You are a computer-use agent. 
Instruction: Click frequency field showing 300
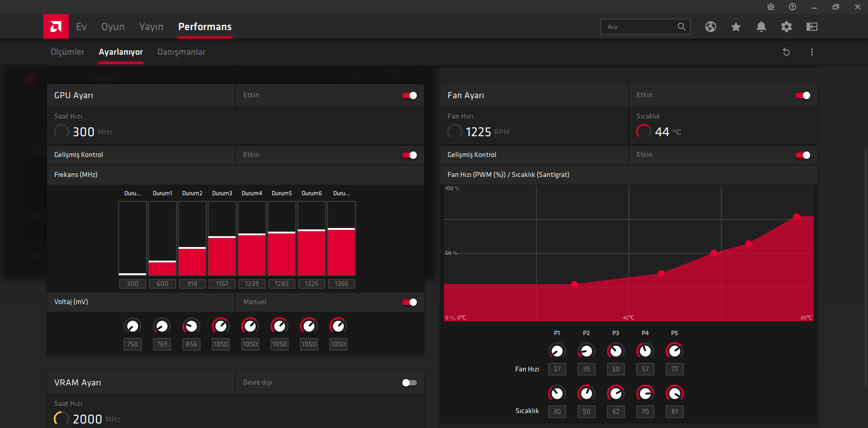(132, 284)
